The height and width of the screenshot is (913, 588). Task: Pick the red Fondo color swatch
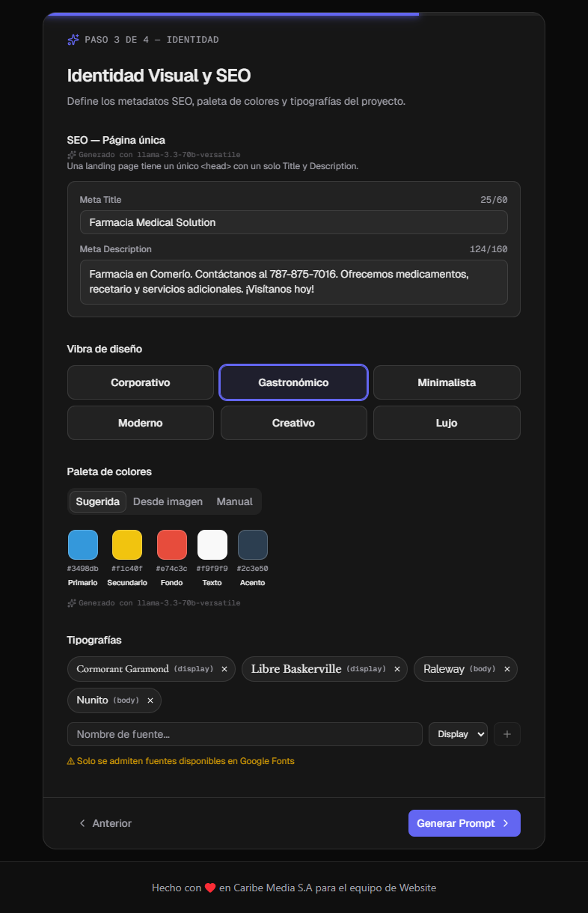[x=172, y=545]
